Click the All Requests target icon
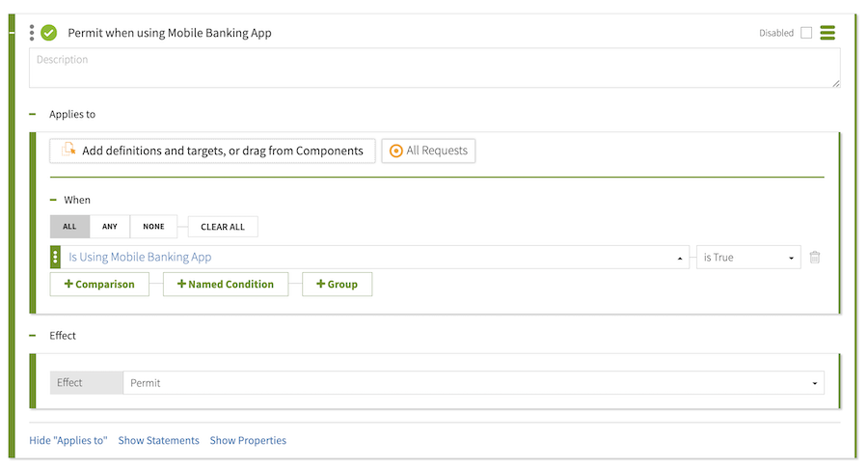This screenshot has width=868, height=468. coord(395,151)
